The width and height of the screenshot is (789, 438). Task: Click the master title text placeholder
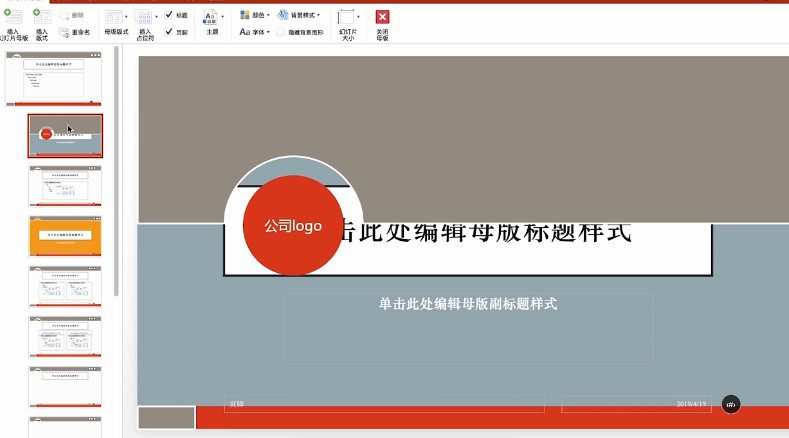pyautogui.click(x=486, y=233)
